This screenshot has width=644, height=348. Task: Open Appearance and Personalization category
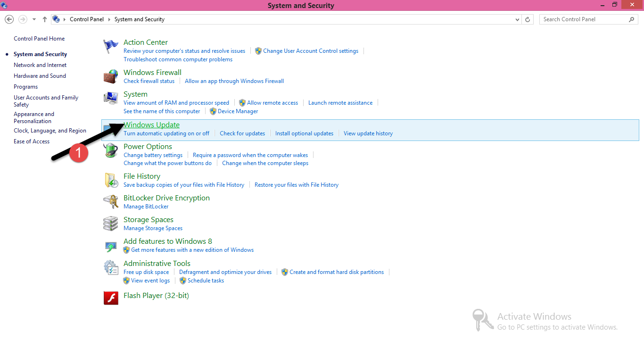click(x=34, y=117)
